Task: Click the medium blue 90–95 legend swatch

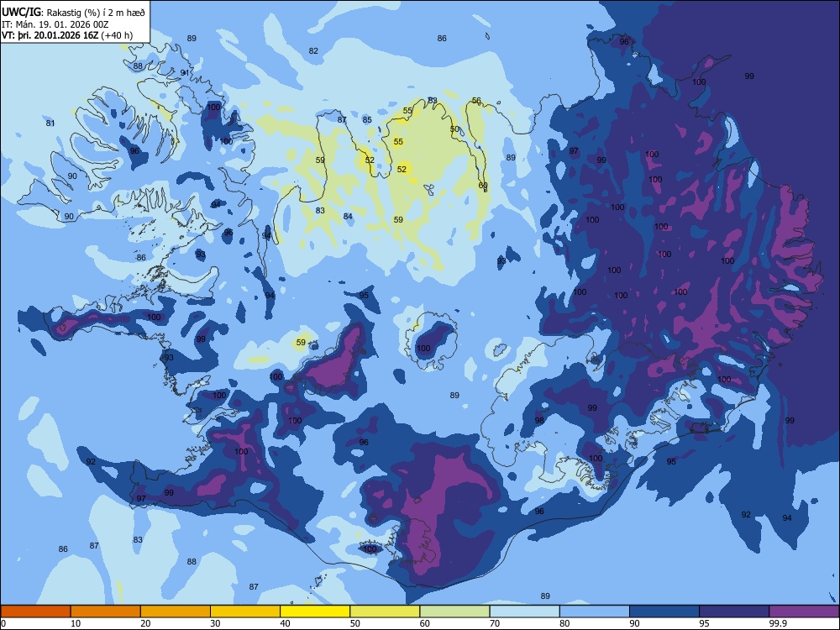Action: (664, 612)
